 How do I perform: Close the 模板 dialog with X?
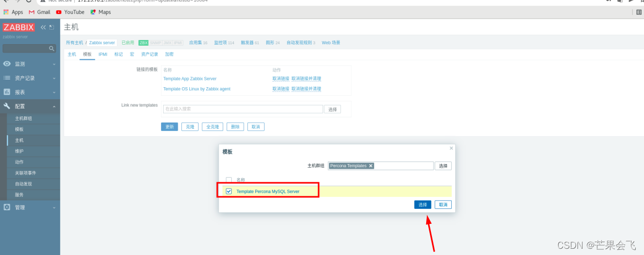pos(451,148)
